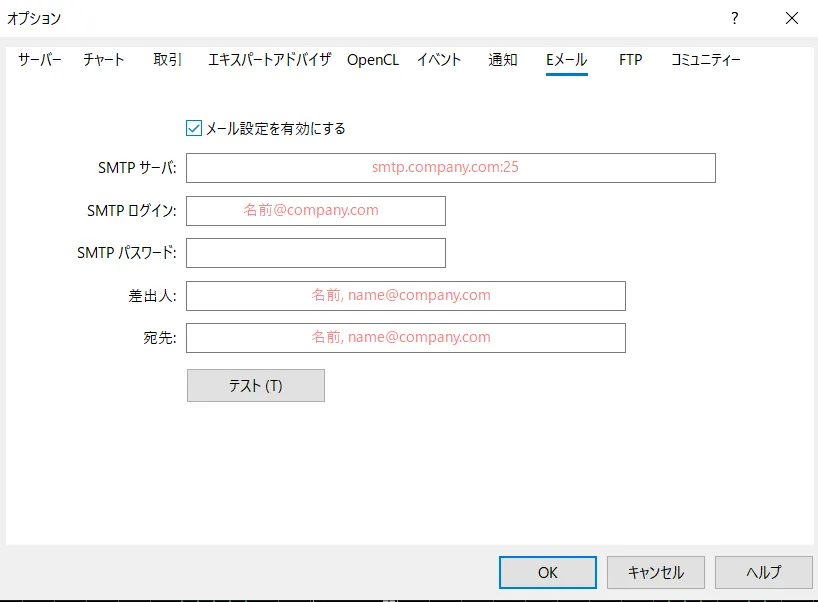Open the エキスパートアドバイザ tab
The width and height of the screenshot is (818, 602).
tap(268, 60)
